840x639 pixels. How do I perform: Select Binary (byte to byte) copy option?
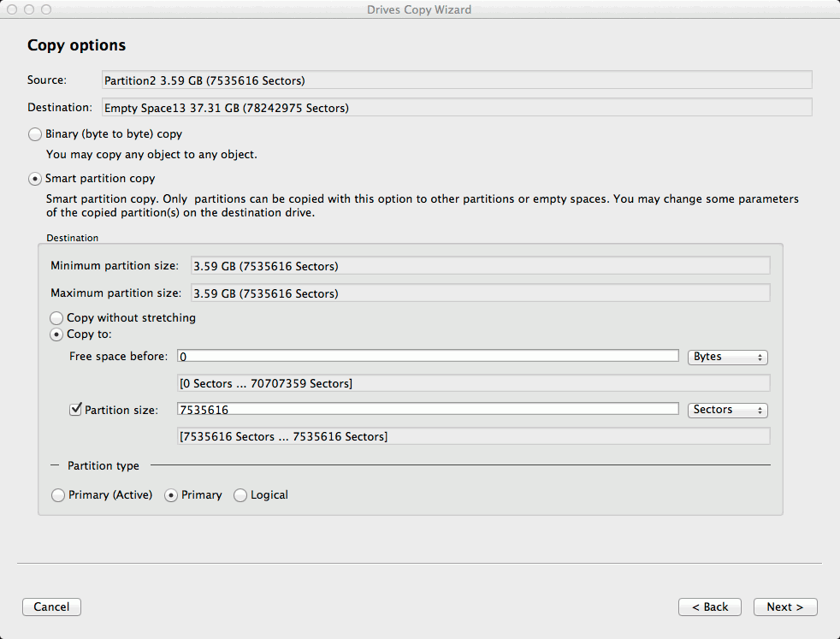pos(35,134)
